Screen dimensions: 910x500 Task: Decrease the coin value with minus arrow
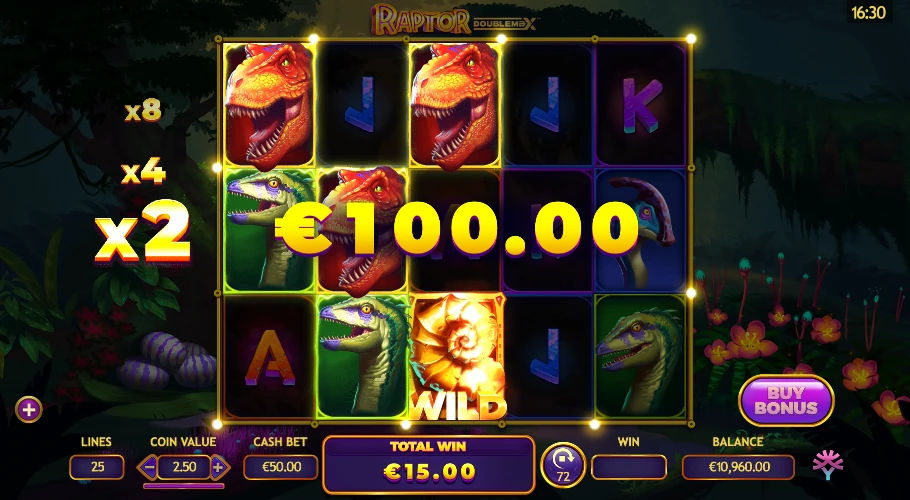click(149, 467)
